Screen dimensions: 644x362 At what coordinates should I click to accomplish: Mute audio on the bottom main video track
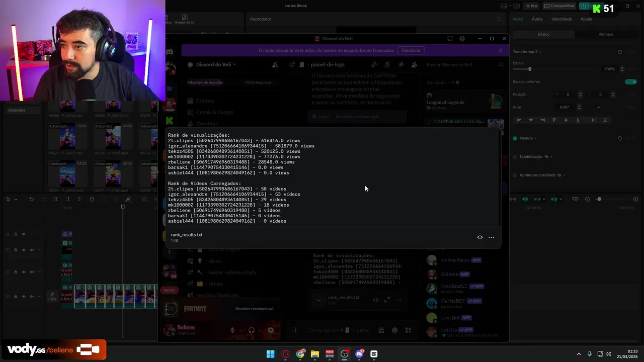31,297
